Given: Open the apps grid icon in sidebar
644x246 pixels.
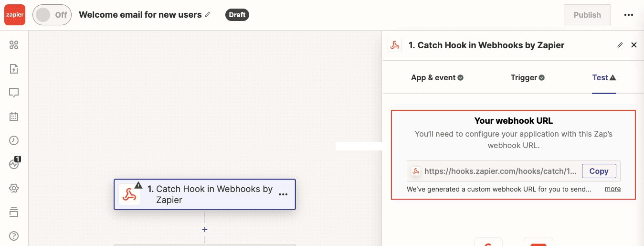Looking at the screenshot, I should tap(14, 45).
